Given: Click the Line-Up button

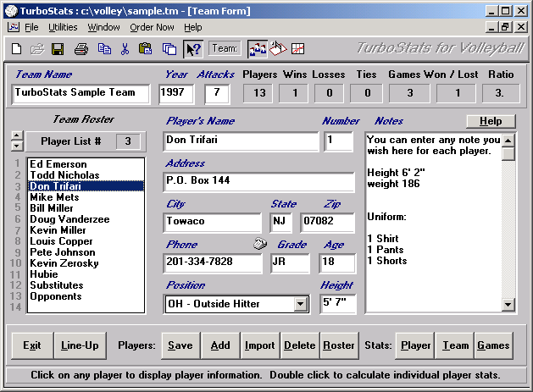Looking at the screenshot, I should [80, 345].
